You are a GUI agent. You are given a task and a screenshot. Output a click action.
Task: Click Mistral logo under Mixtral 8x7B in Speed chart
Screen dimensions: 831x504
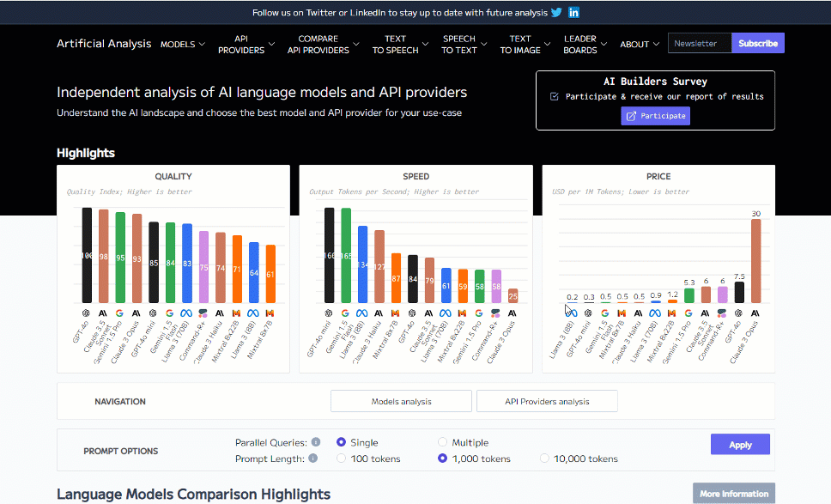click(x=395, y=313)
